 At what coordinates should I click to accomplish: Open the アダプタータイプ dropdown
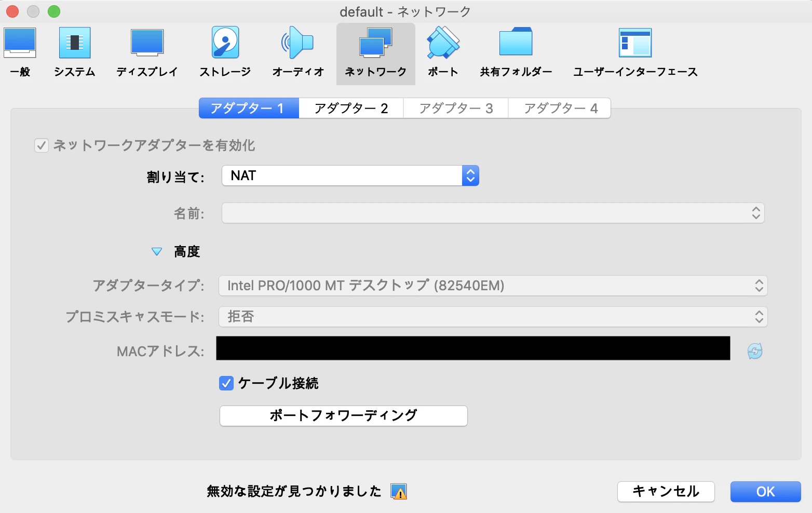coord(493,286)
